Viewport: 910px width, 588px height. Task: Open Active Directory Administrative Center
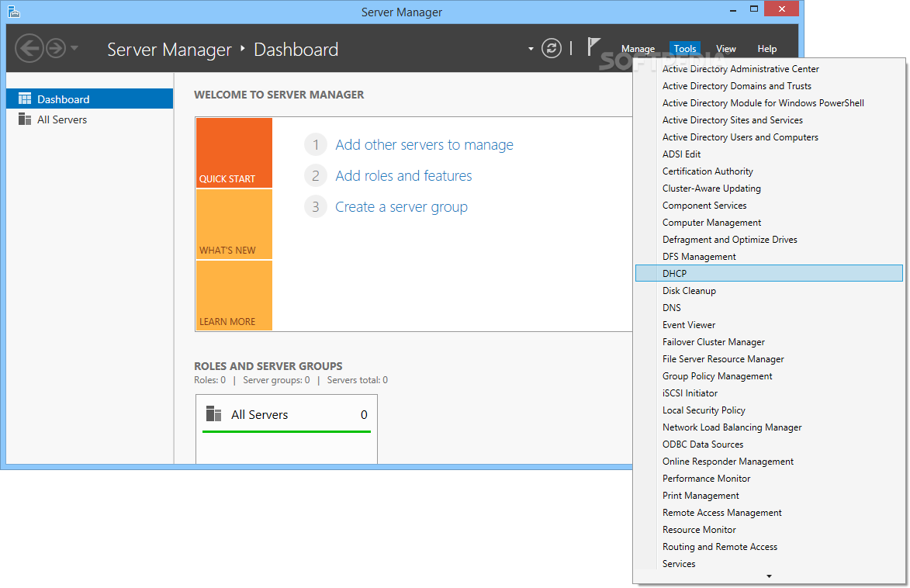tap(769, 68)
